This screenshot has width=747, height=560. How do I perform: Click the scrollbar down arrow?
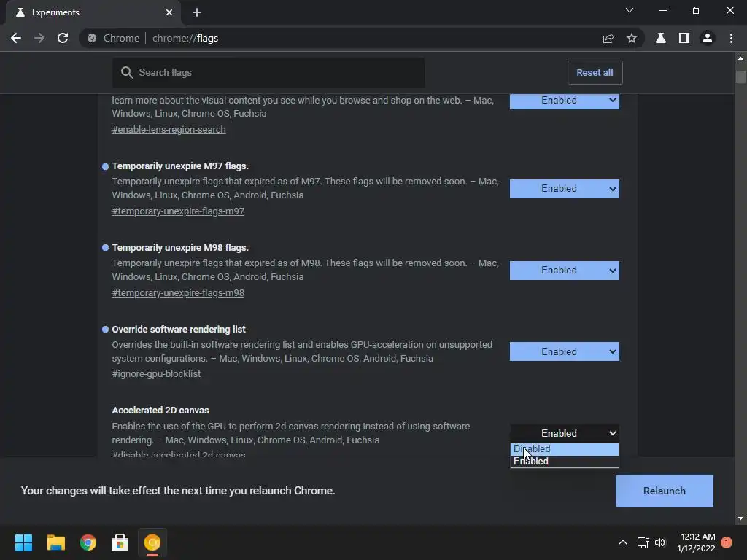coord(740,518)
